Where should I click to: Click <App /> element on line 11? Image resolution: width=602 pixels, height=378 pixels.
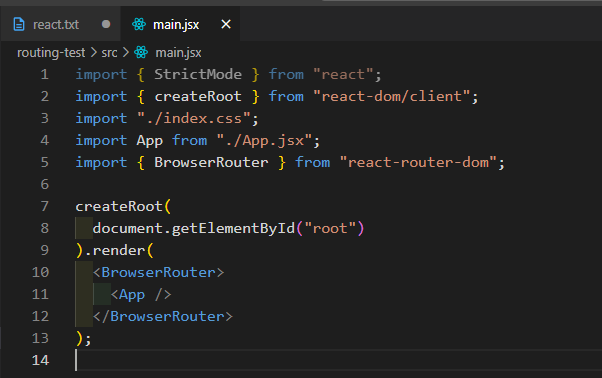(x=141, y=294)
